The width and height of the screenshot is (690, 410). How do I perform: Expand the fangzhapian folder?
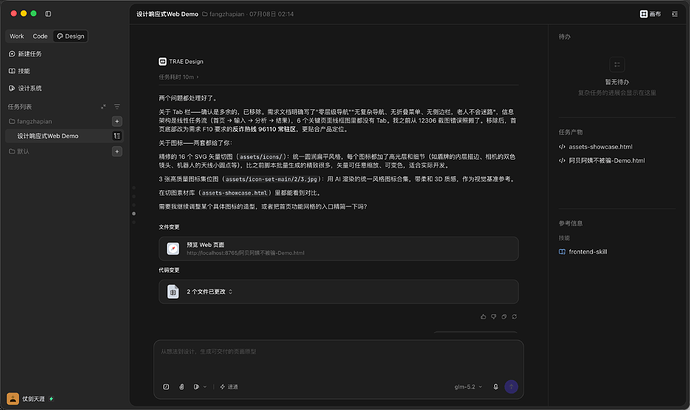(x=30, y=121)
